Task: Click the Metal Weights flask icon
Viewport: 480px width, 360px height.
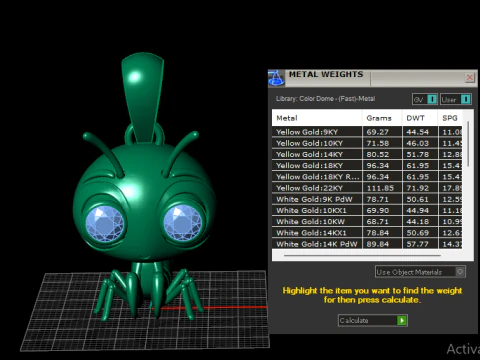Action: coord(276,78)
